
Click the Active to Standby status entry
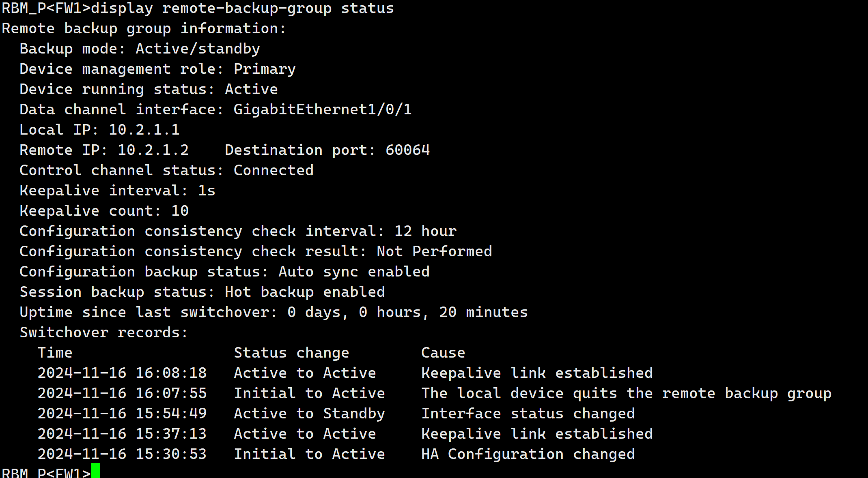coord(309,414)
